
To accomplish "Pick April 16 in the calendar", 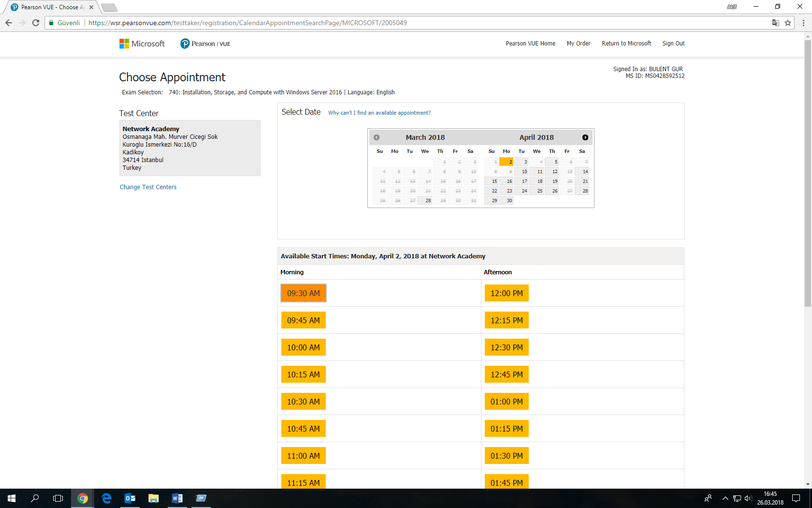I will 507,181.
